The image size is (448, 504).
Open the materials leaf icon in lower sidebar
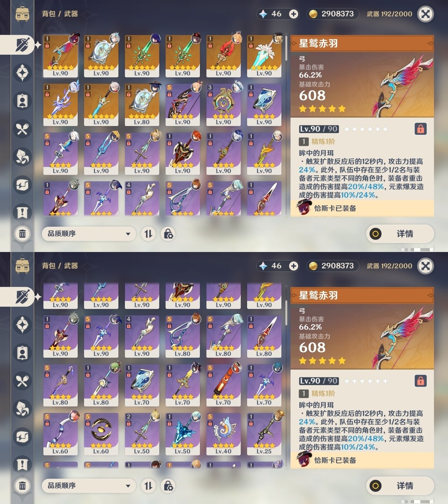pyautogui.click(x=22, y=409)
